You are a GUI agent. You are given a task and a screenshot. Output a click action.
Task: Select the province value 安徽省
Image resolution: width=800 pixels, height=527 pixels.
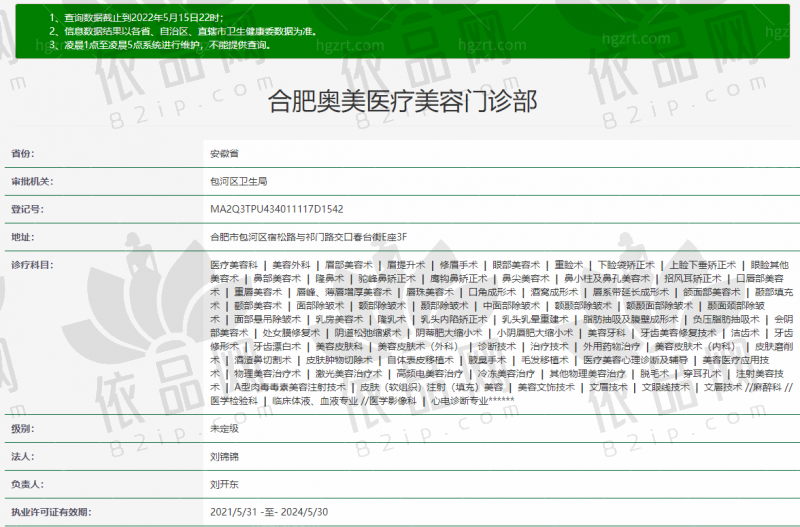click(x=226, y=154)
